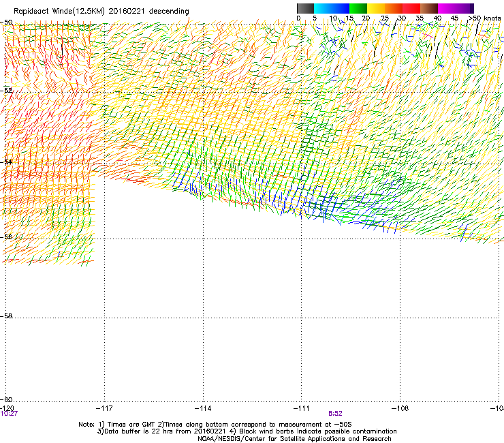
Task: Click the red 30-35 knots legend swatch
Action: (x=411, y=8)
